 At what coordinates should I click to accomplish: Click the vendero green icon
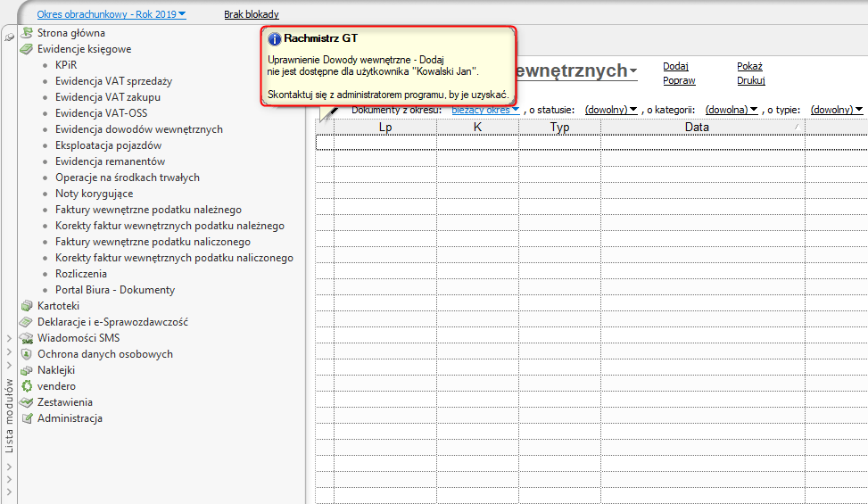[x=26, y=385]
